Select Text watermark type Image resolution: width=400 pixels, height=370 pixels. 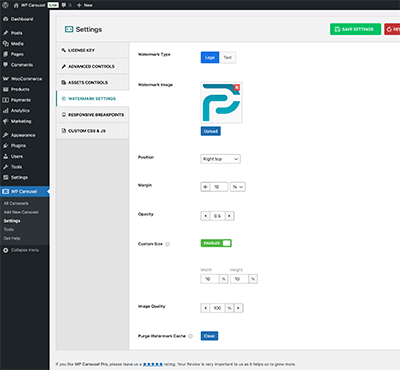[228, 57]
